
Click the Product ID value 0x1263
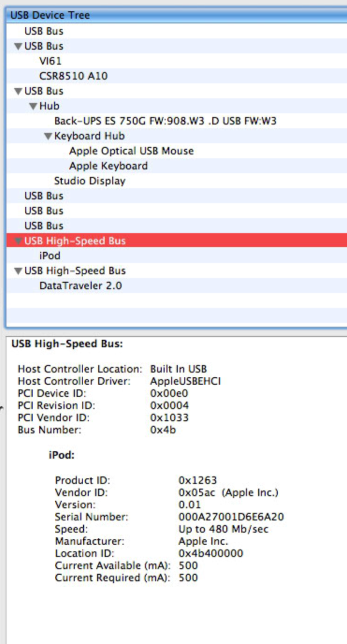(x=198, y=480)
